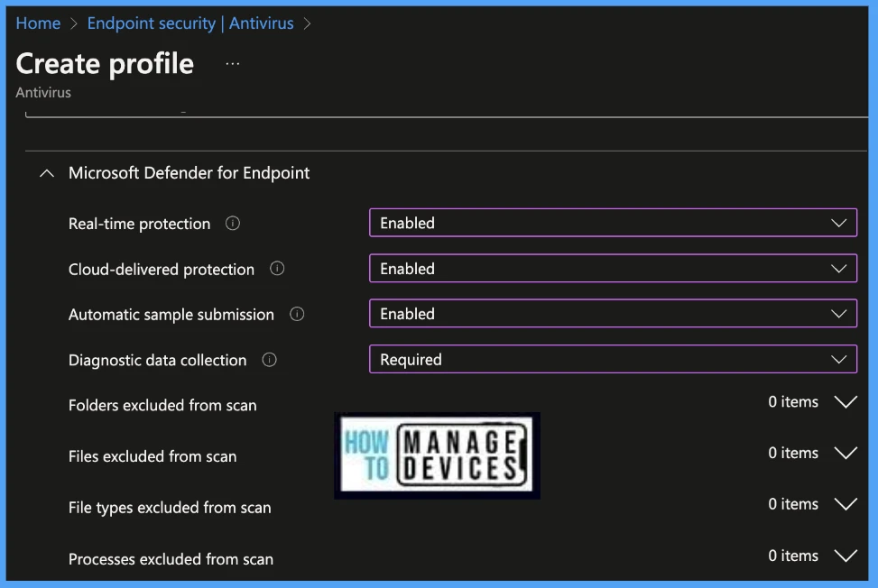The width and height of the screenshot is (878, 588).
Task: Show info icon for Automatic sample submission
Action: (x=297, y=315)
